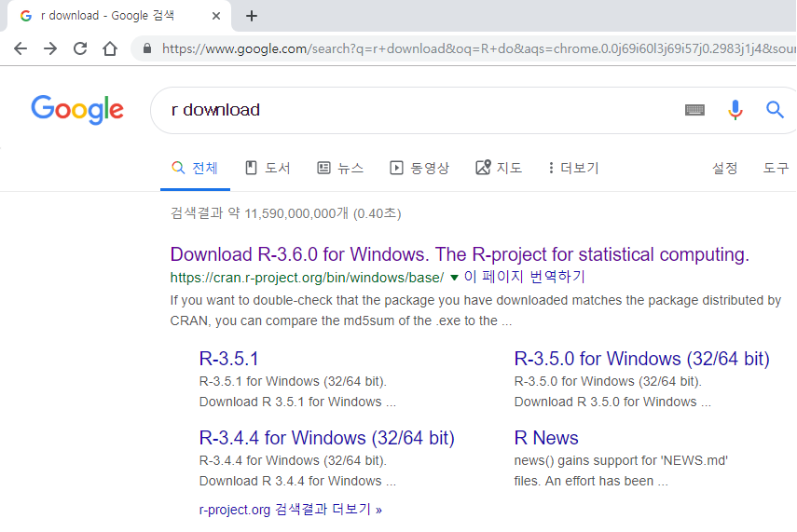Click snippet text 'Download R 3.4.4 for Windows'

pyautogui.click(x=290, y=481)
